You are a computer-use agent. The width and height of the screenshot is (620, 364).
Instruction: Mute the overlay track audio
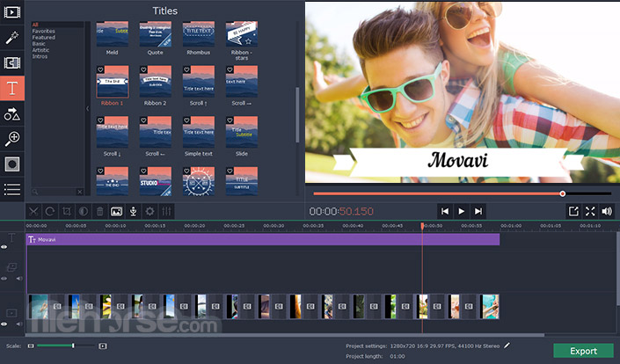[x=19, y=279]
